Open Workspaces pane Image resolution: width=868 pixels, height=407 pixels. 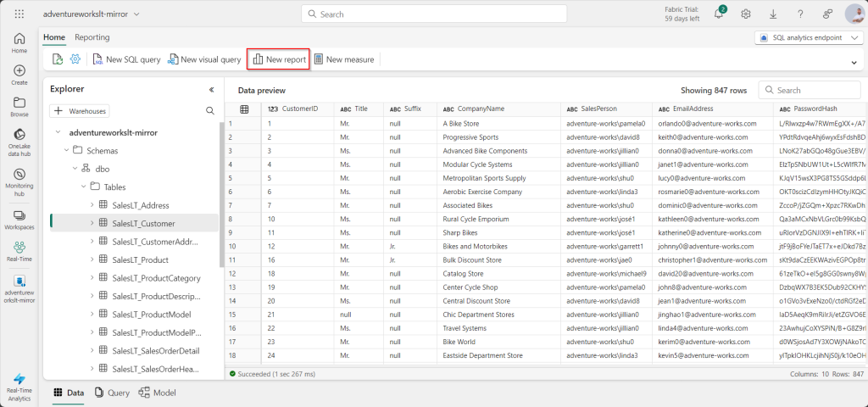(19, 220)
